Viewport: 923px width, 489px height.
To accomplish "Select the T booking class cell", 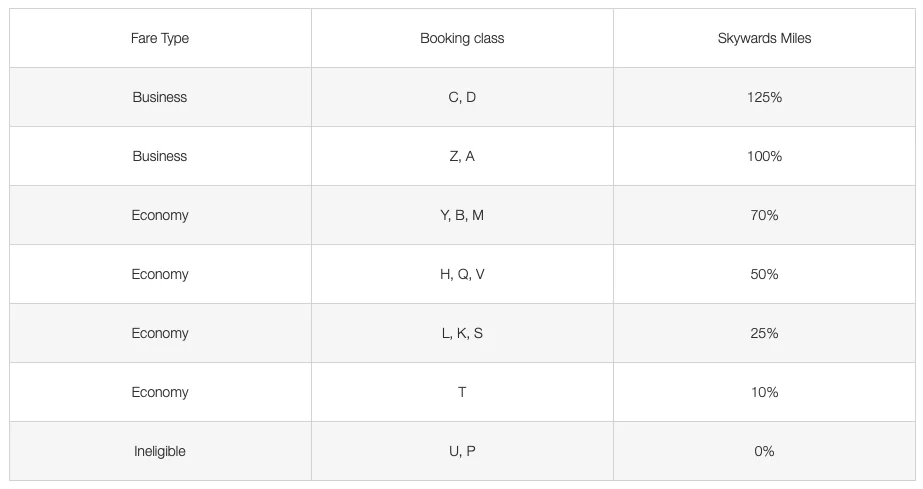I will coord(462,392).
